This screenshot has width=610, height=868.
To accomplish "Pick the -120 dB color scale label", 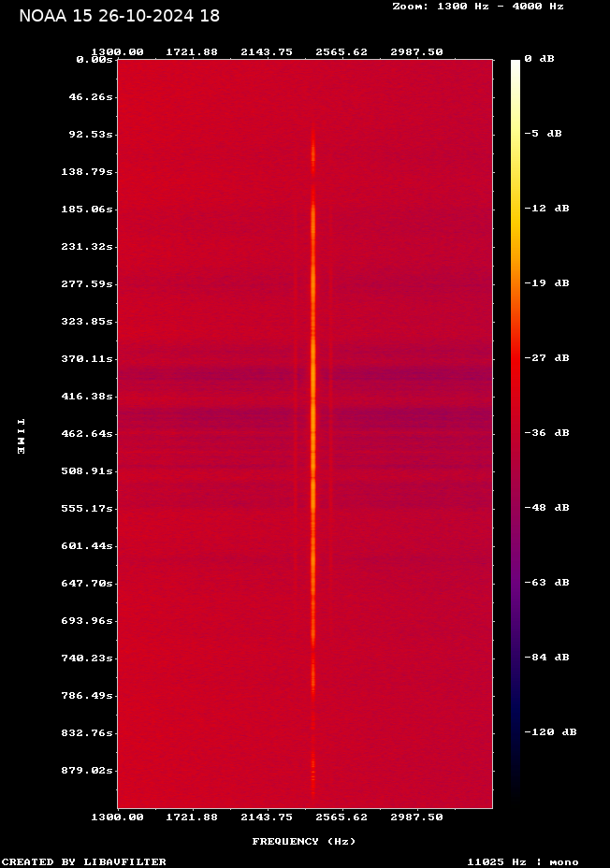I will (550, 732).
